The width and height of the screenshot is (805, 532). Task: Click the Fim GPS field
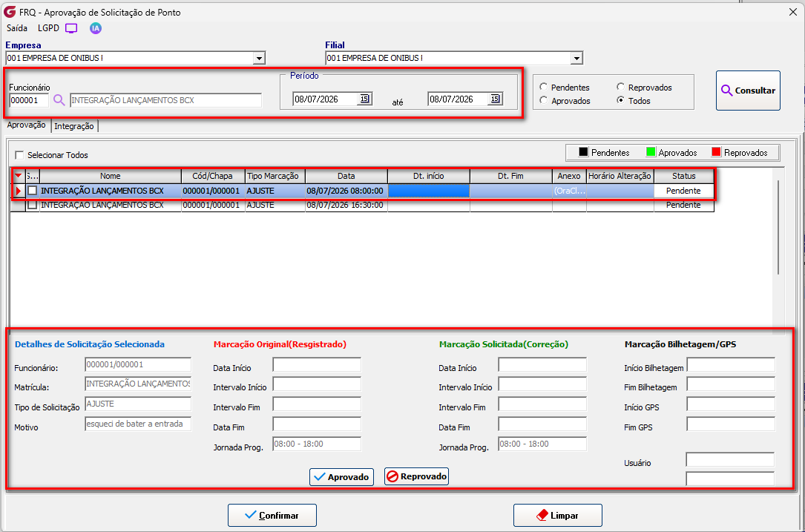(x=731, y=424)
